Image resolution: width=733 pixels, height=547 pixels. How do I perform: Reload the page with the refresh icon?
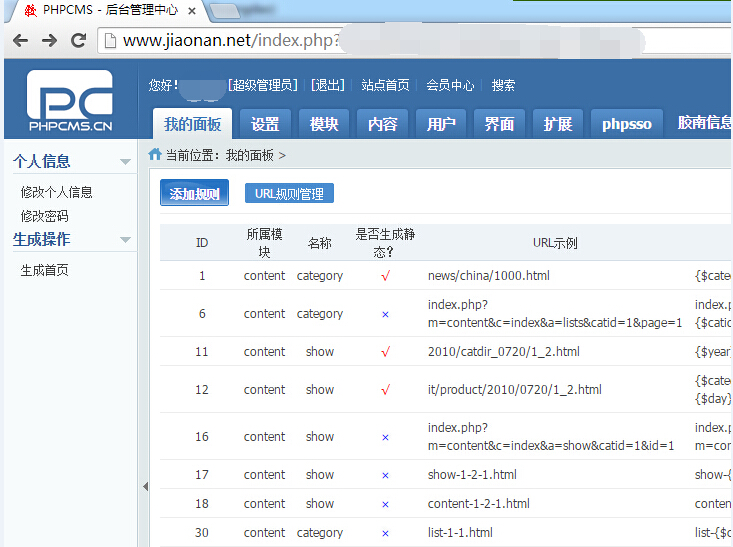(78, 41)
